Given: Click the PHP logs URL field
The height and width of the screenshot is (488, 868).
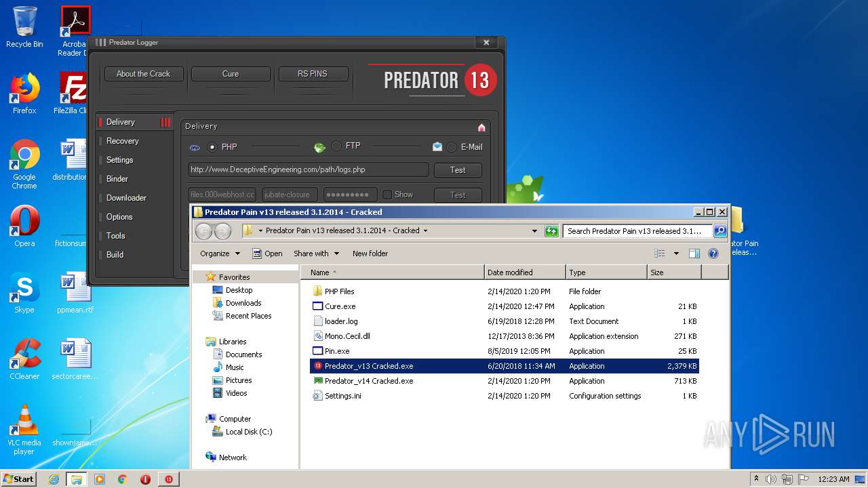Looking at the screenshot, I should 309,169.
